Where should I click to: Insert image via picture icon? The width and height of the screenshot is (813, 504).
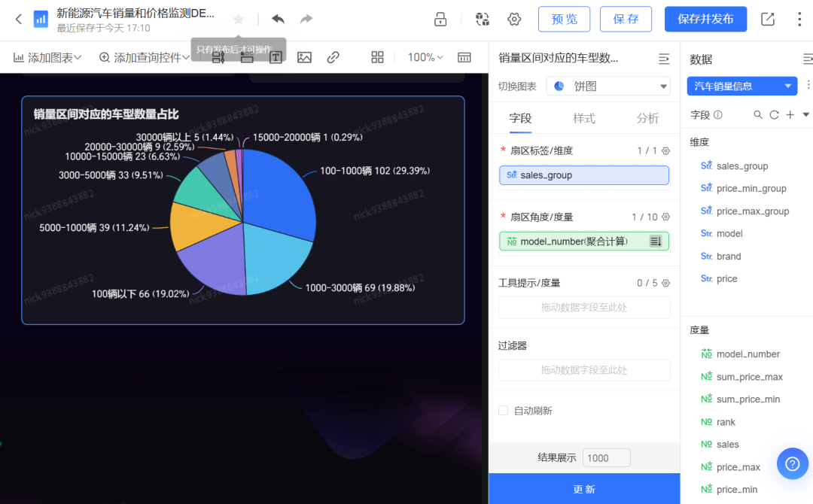[304, 57]
